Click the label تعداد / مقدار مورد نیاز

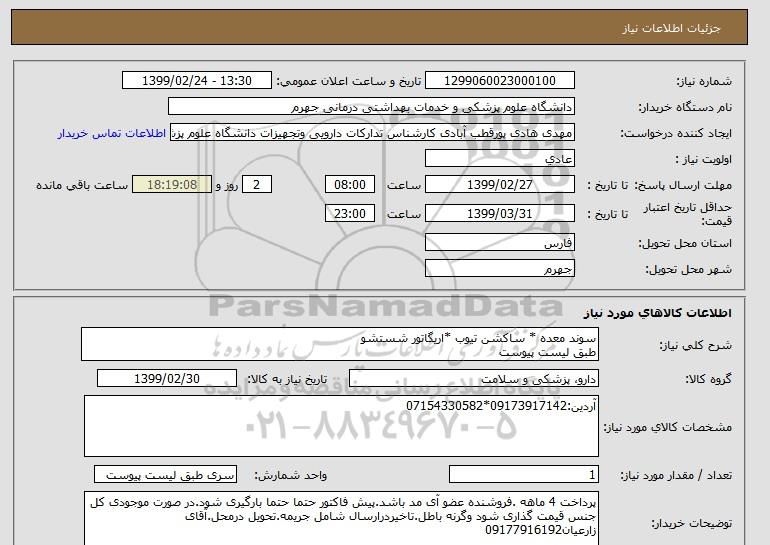[676, 475]
